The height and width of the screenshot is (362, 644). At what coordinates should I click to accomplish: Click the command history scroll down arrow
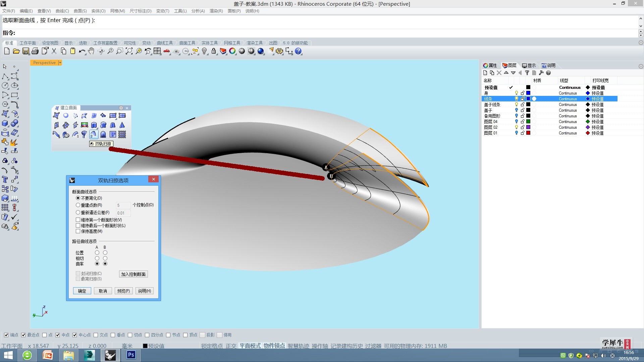[x=641, y=26]
